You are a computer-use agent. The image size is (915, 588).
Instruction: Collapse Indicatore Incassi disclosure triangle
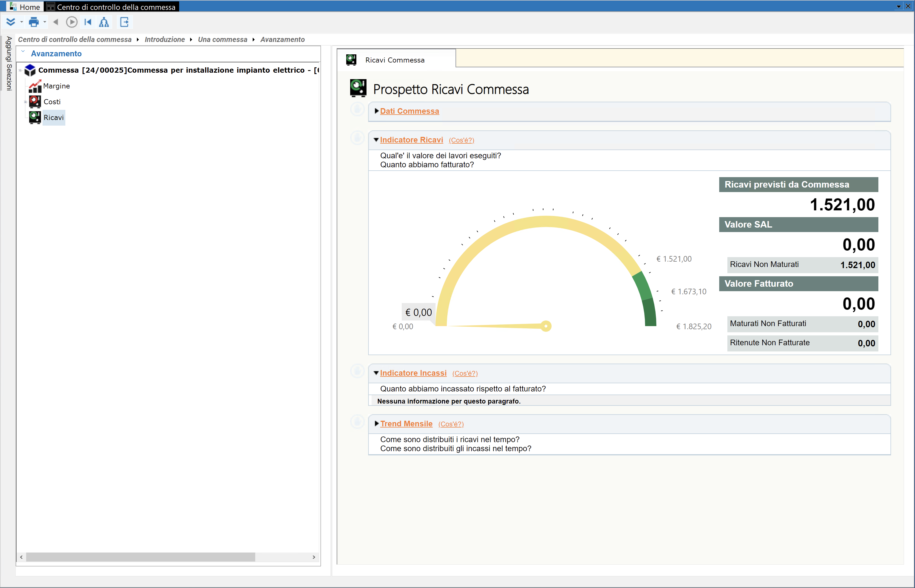[x=376, y=373]
